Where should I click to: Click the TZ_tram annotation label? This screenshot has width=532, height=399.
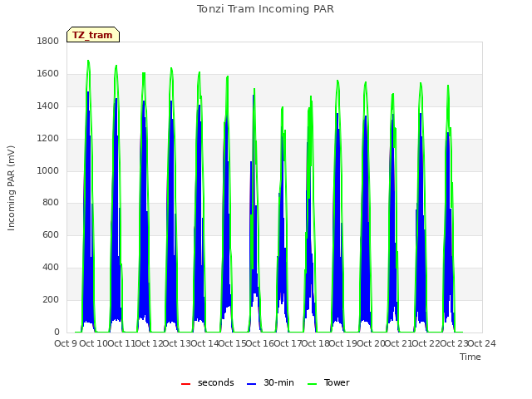(x=93, y=35)
